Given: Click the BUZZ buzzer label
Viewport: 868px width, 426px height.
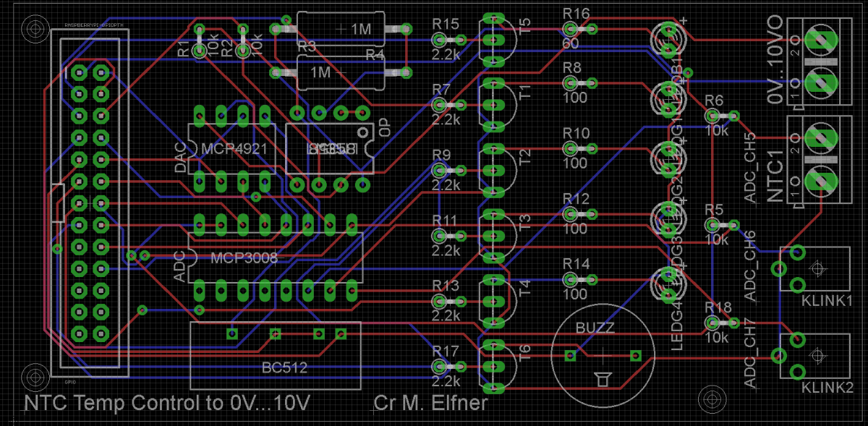Looking at the screenshot, I should coord(595,328).
